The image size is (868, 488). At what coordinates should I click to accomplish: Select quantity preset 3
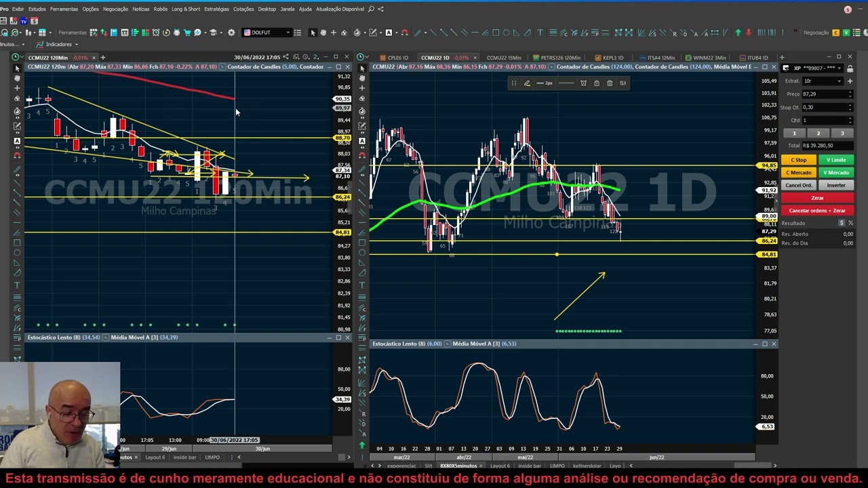(842, 134)
